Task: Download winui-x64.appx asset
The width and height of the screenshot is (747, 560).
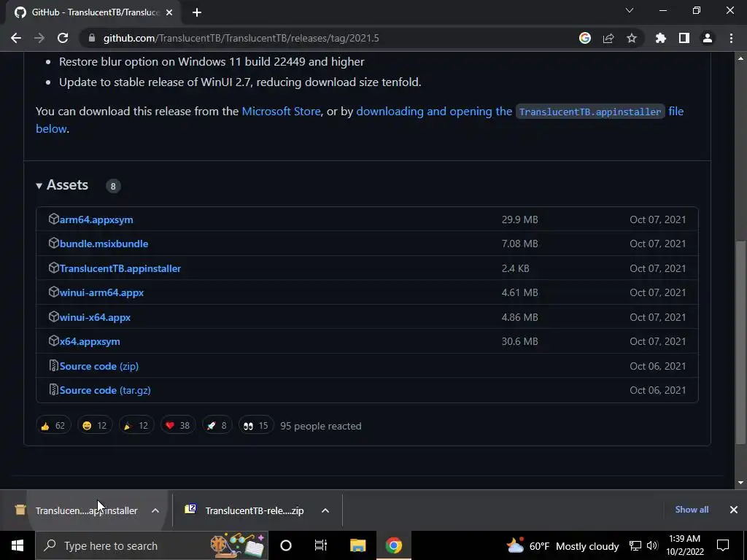Action: (95, 318)
